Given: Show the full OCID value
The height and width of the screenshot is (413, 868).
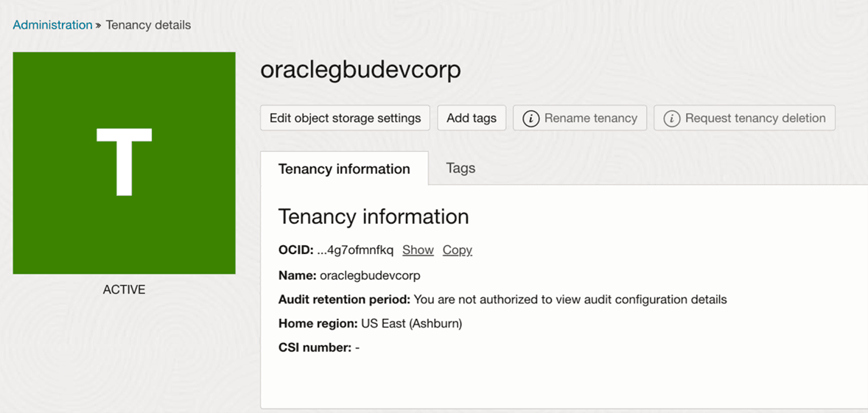Looking at the screenshot, I should (418, 250).
